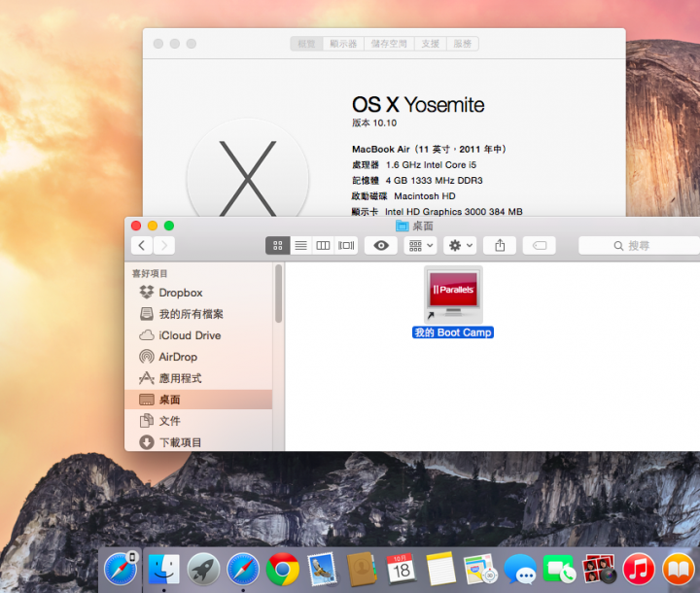Screen dimensions: 700x593
Task: Open AirDrop from the sidebar
Action: point(198,357)
